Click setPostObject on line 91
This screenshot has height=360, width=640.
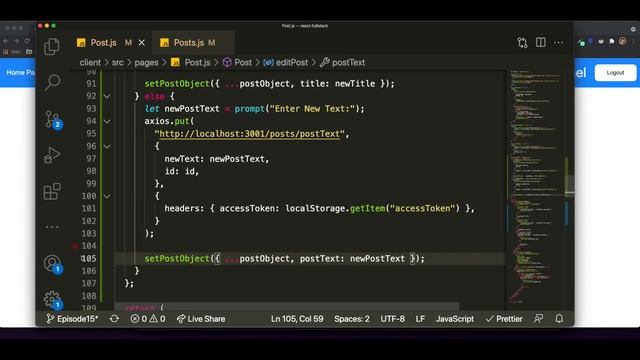coord(177,84)
